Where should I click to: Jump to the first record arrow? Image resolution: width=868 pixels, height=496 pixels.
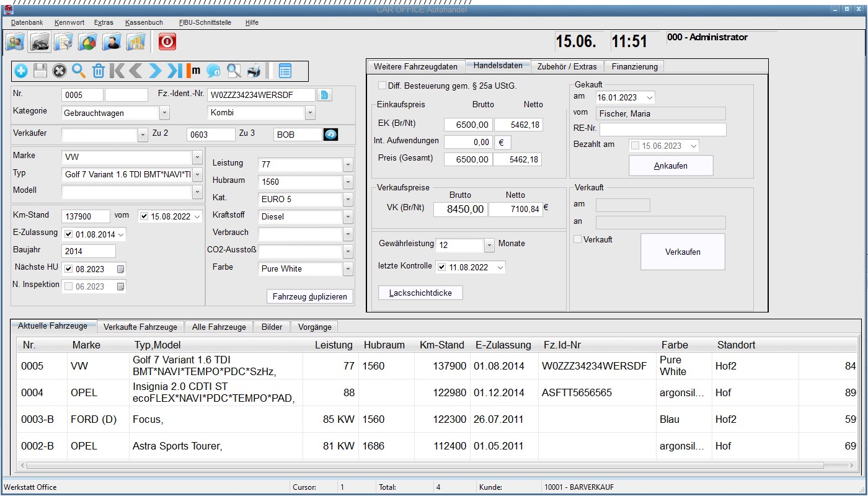117,71
